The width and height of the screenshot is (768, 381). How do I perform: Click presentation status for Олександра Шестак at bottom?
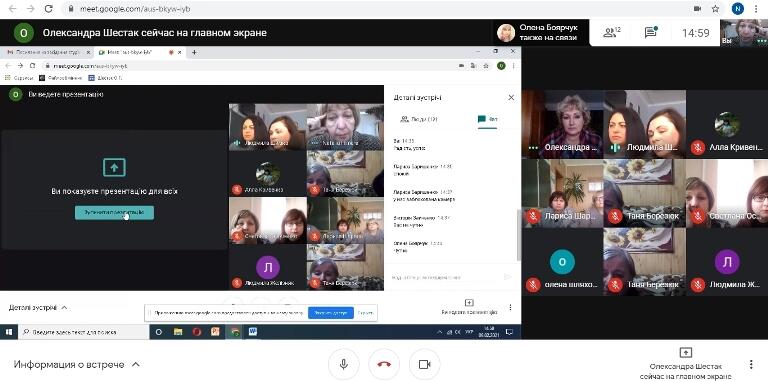pyautogui.click(x=686, y=363)
